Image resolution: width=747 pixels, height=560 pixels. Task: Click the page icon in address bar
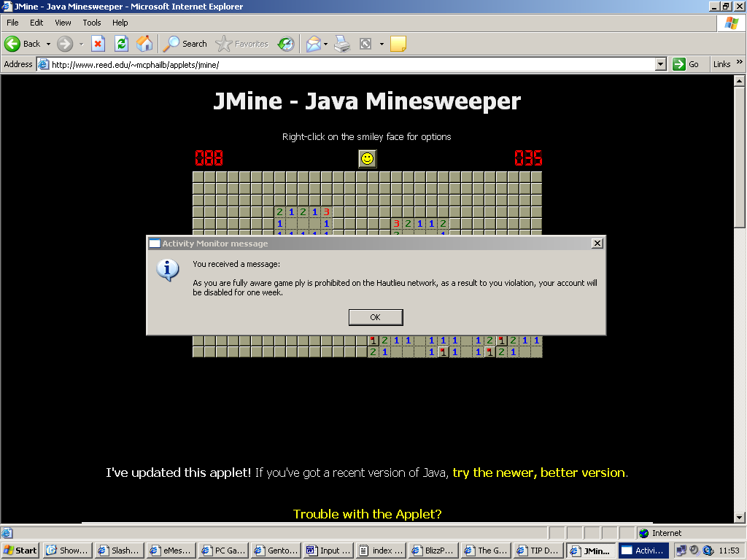43,64
